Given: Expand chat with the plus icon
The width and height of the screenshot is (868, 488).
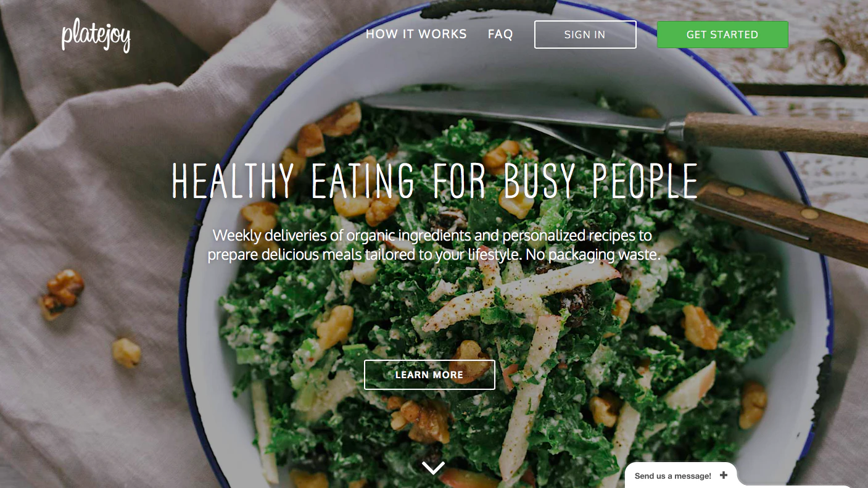Looking at the screenshot, I should click(x=723, y=475).
